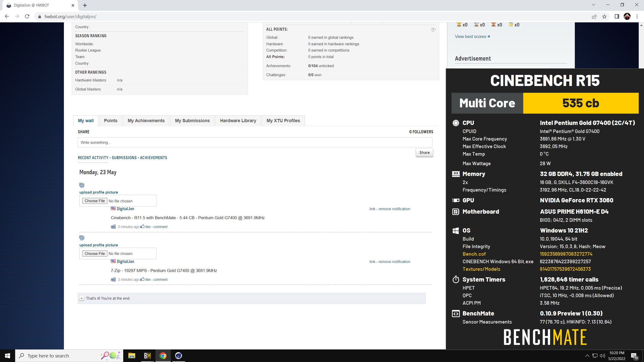Open the Chrome profile avatar

click(x=627, y=17)
